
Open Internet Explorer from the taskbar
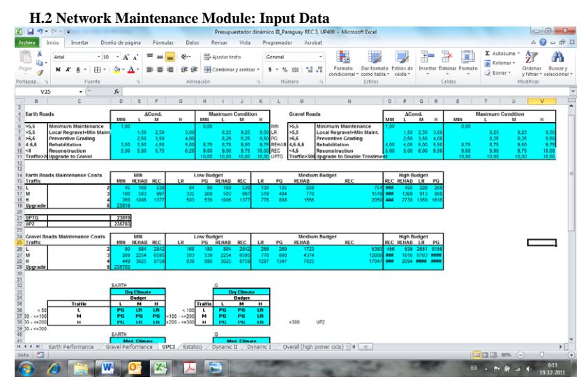pos(54,369)
